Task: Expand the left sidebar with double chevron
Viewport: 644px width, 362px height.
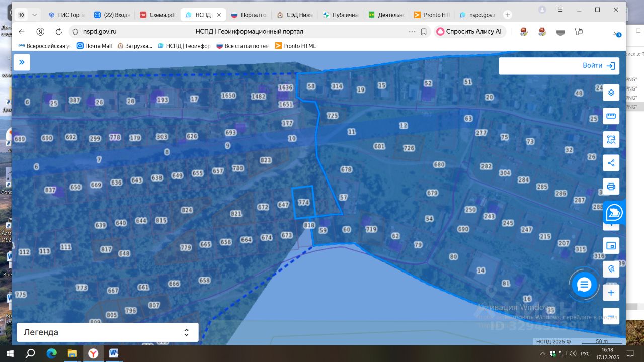Action: 22,62
